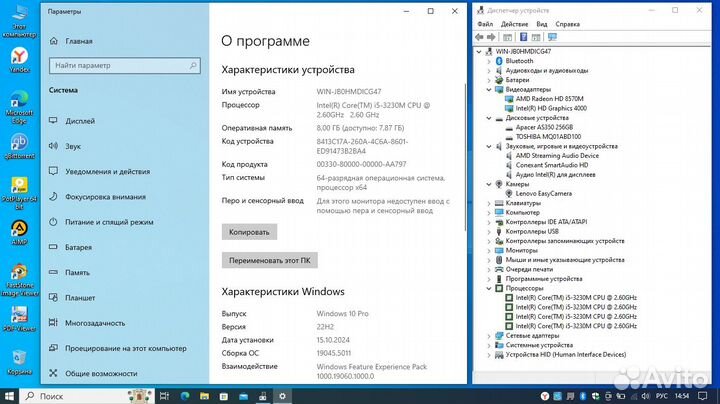
Task: Expand the Мониторы category
Action: coord(489,250)
